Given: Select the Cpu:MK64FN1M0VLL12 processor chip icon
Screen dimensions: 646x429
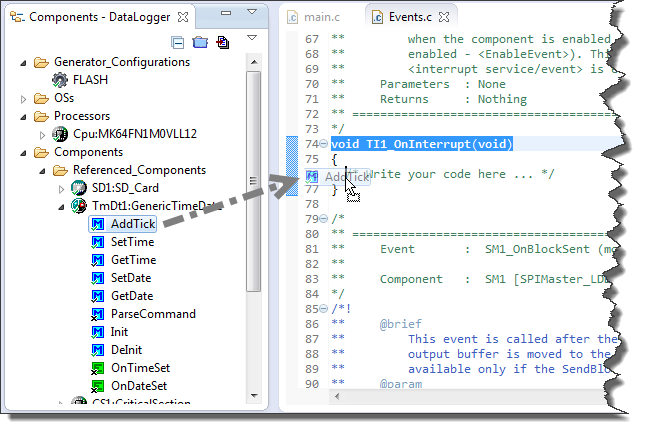Looking at the screenshot, I should (59, 134).
